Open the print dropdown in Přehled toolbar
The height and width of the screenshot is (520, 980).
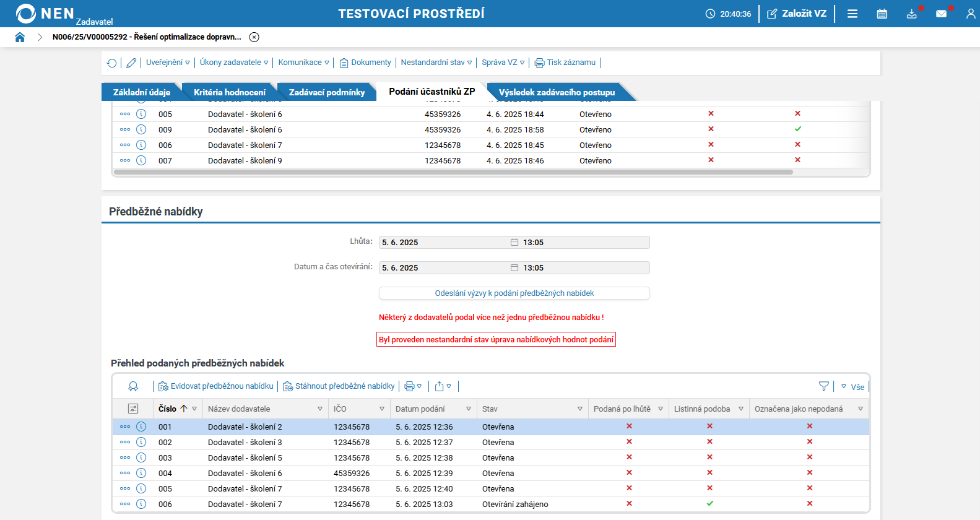coord(413,386)
